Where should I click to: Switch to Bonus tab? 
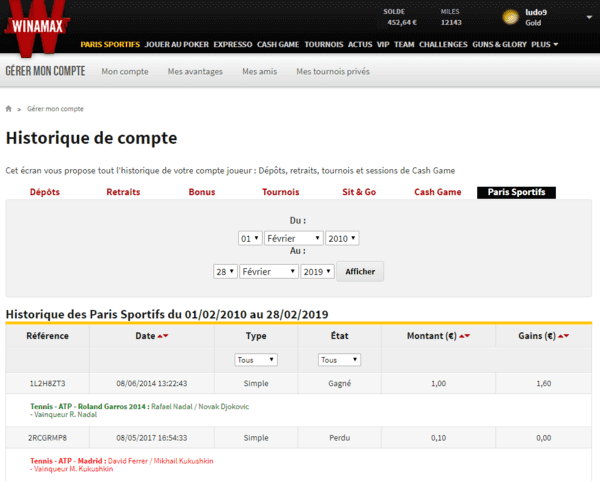(x=202, y=192)
